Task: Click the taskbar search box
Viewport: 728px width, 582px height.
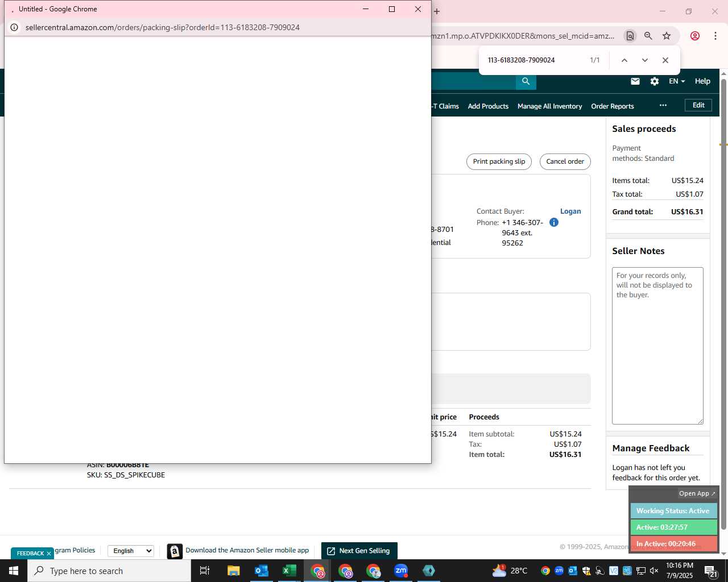Action: tap(109, 571)
